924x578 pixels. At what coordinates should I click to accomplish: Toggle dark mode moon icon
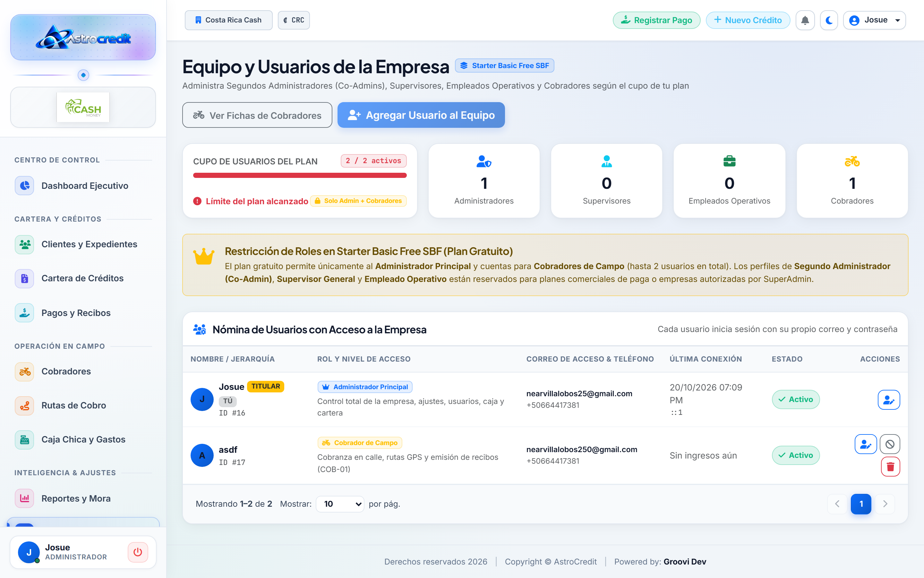(829, 20)
